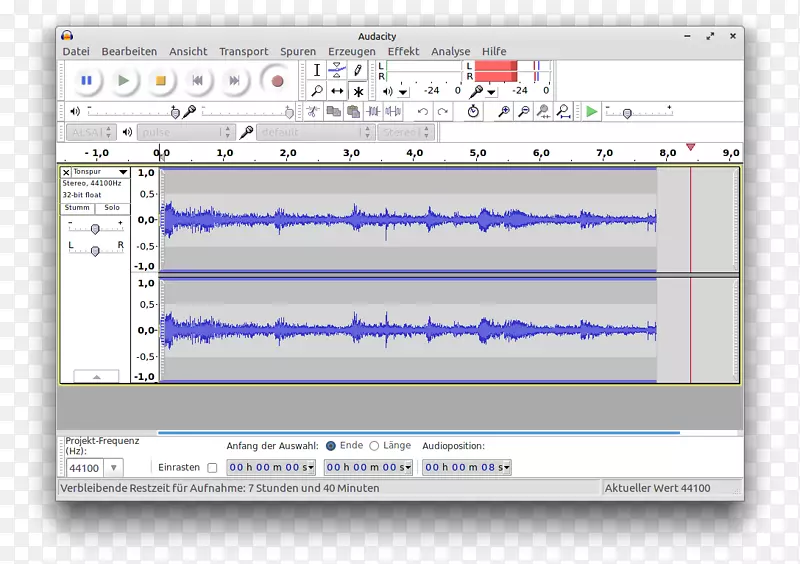The image size is (800, 564).
Task: Click the Zoom In magnifier icon
Action: click(x=504, y=111)
